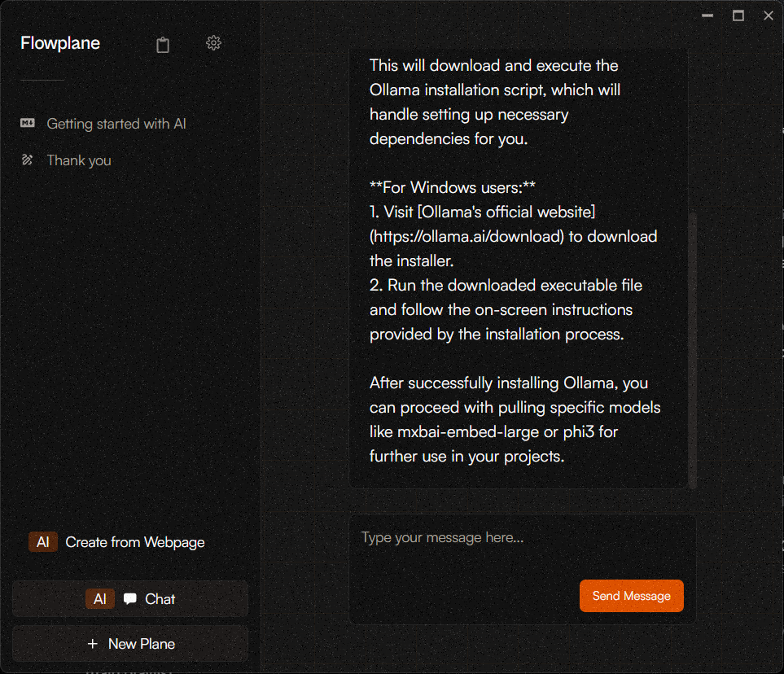Click the clipboard icon beside Flowplane title

pos(163,45)
